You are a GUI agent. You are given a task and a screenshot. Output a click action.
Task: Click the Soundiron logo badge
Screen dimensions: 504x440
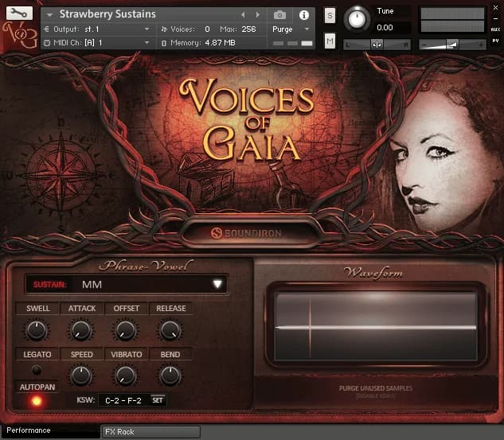click(x=246, y=233)
